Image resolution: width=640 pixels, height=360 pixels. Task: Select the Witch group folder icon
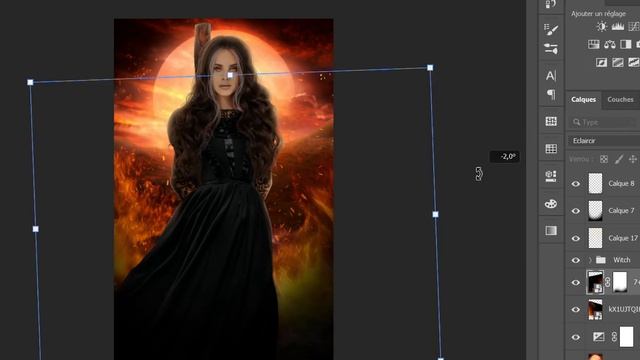point(600,260)
